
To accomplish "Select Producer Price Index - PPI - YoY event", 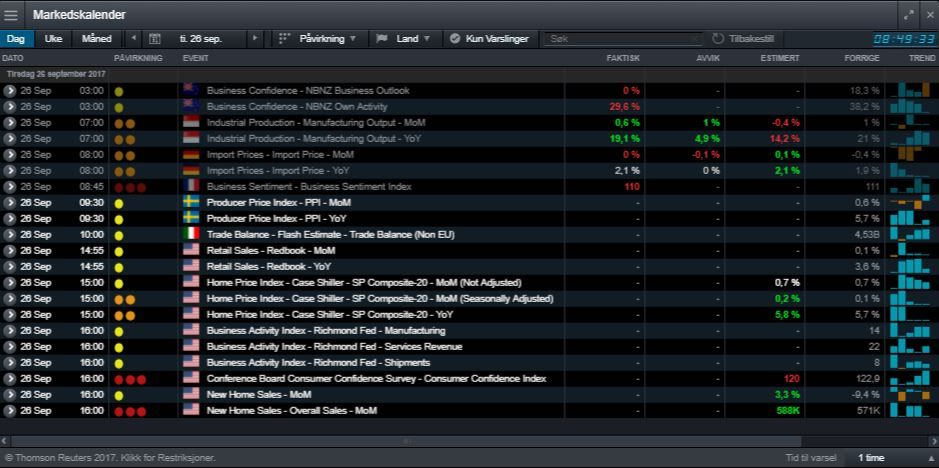I will click(276, 219).
